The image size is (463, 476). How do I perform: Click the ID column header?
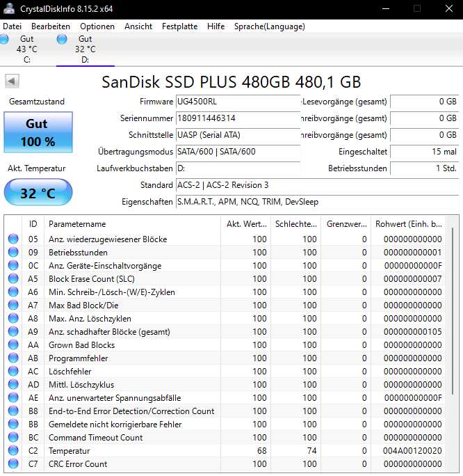(x=33, y=224)
